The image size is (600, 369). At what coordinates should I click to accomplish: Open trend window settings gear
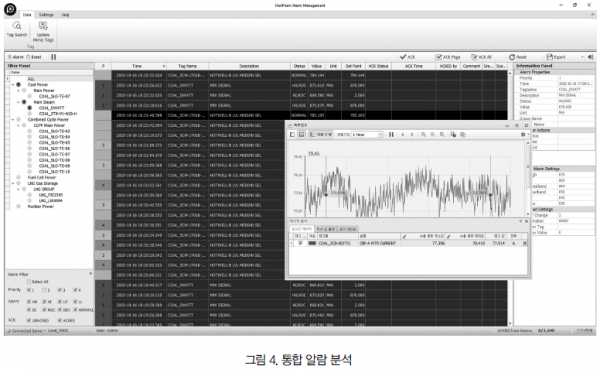523,135
